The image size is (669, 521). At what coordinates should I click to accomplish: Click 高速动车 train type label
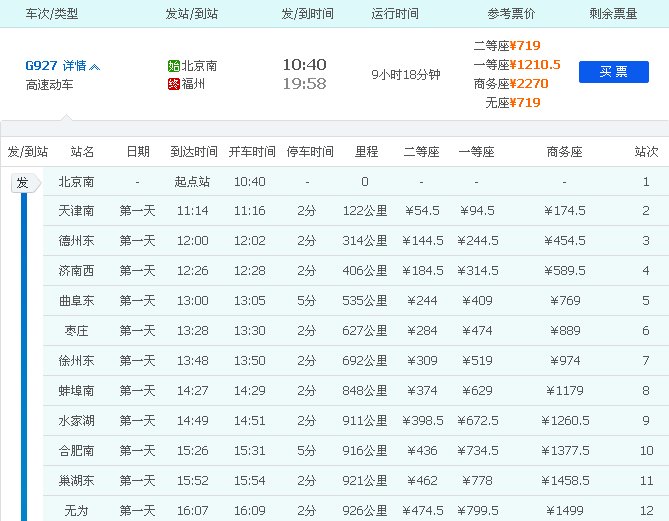point(49,85)
